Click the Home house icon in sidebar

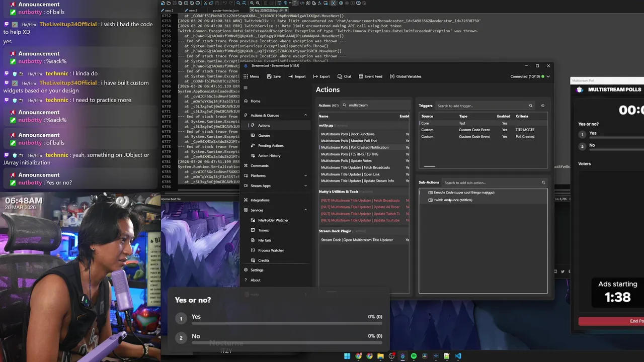tap(246, 101)
